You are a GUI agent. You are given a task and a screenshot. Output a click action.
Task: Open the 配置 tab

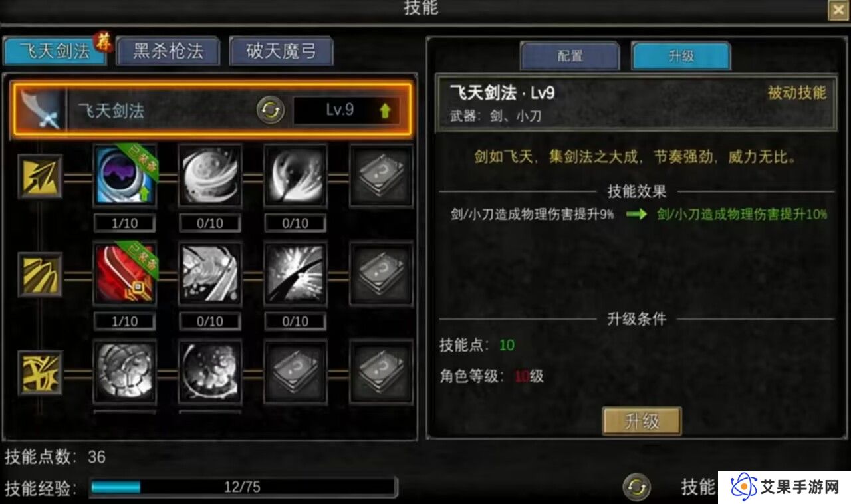570,56
